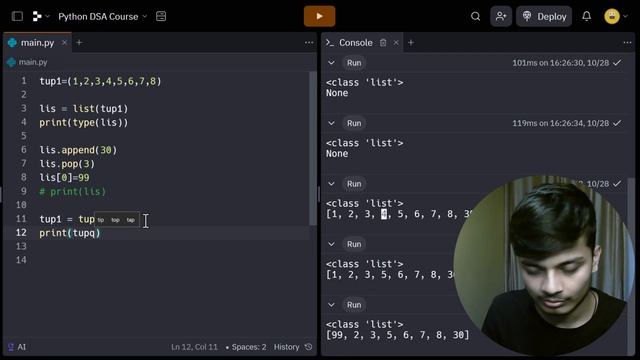This screenshot has width=640, height=360.
Task: Open the AI assistant in the status bar
Action: (17, 347)
